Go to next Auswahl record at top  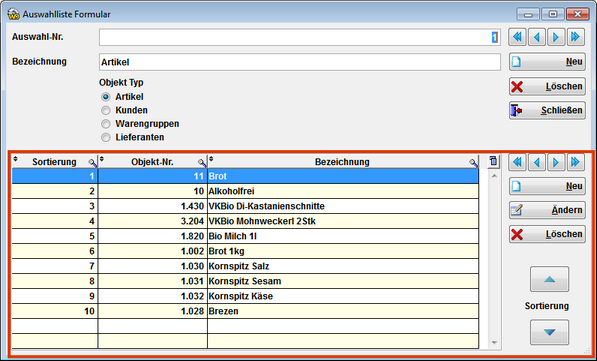[556, 37]
